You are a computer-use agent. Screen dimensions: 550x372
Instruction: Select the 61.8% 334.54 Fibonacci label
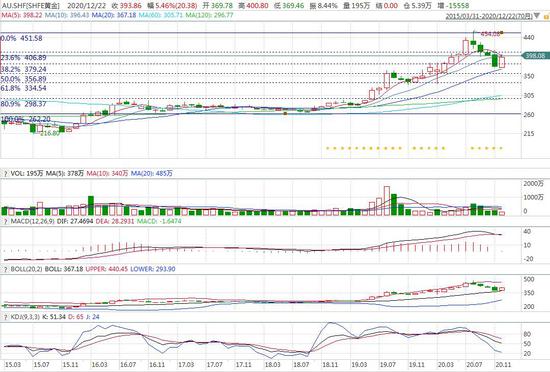(x=23, y=88)
